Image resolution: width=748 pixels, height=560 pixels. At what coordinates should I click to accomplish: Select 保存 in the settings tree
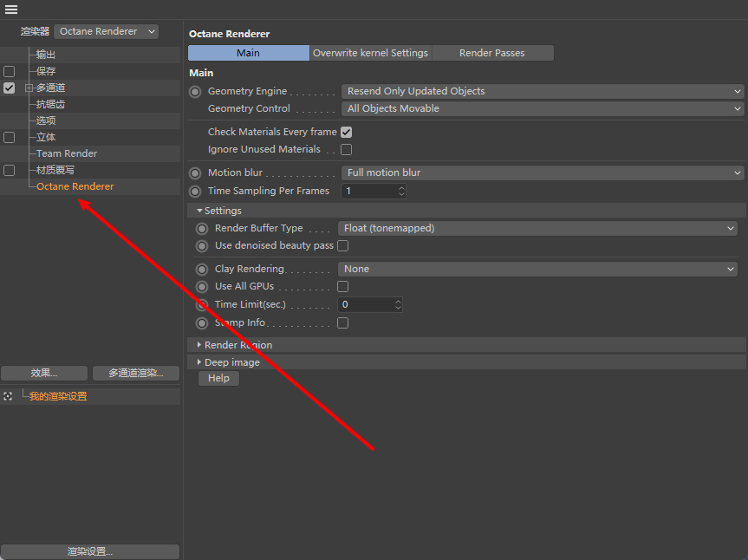46,72
